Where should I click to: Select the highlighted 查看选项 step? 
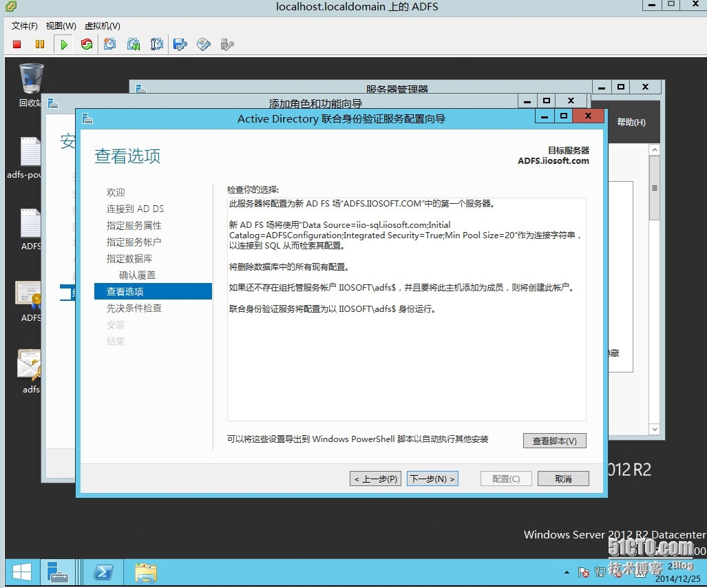pyautogui.click(x=153, y=291)
